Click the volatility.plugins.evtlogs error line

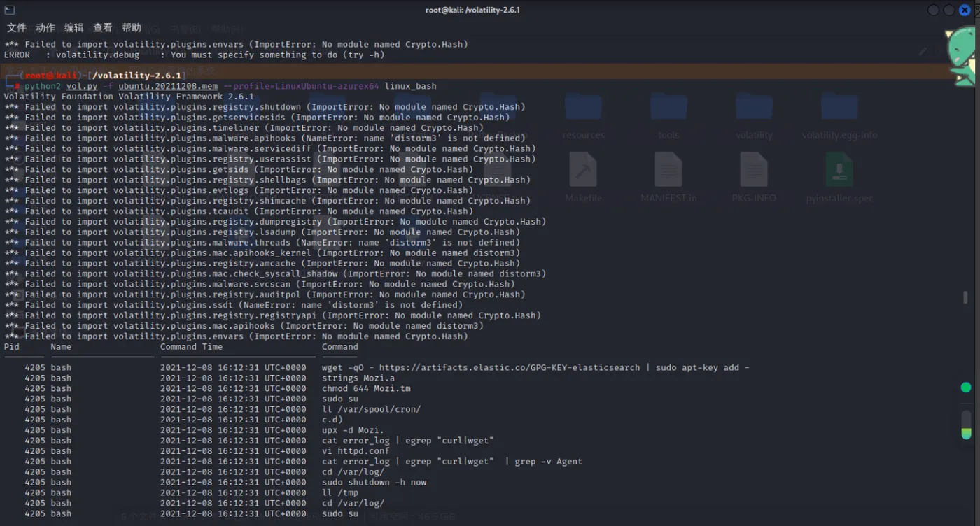tap(239, 190)
